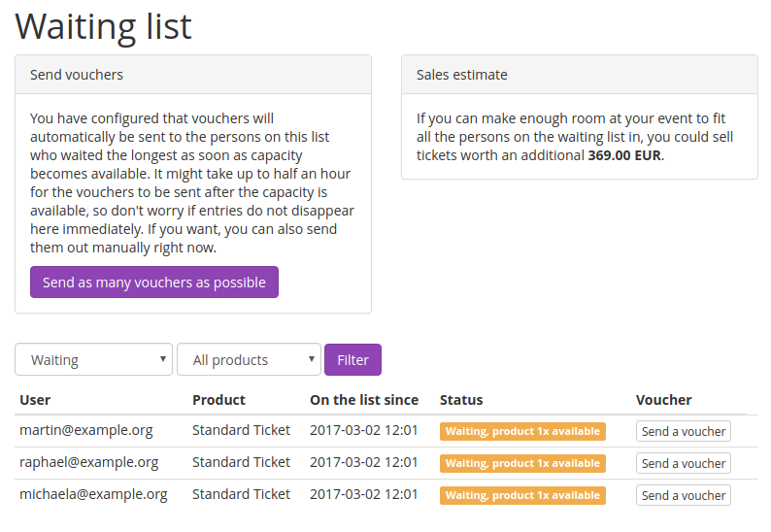771x532 pixels.
Task: Click the status badge in raphael's row
Action: point(522,464)
